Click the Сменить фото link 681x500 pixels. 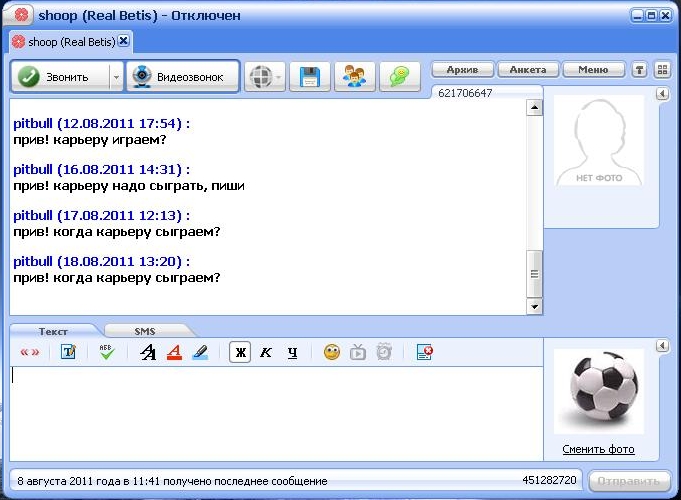[598, 449]
